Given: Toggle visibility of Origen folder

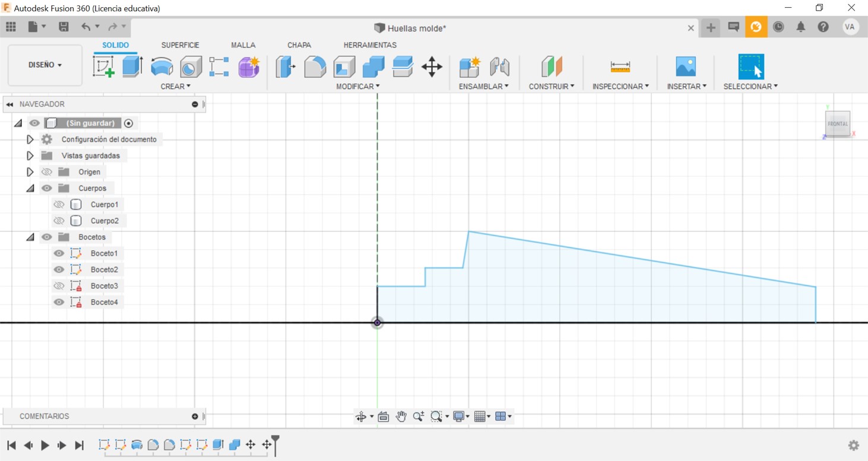Looking at the screenshot, I should [46, 172].
